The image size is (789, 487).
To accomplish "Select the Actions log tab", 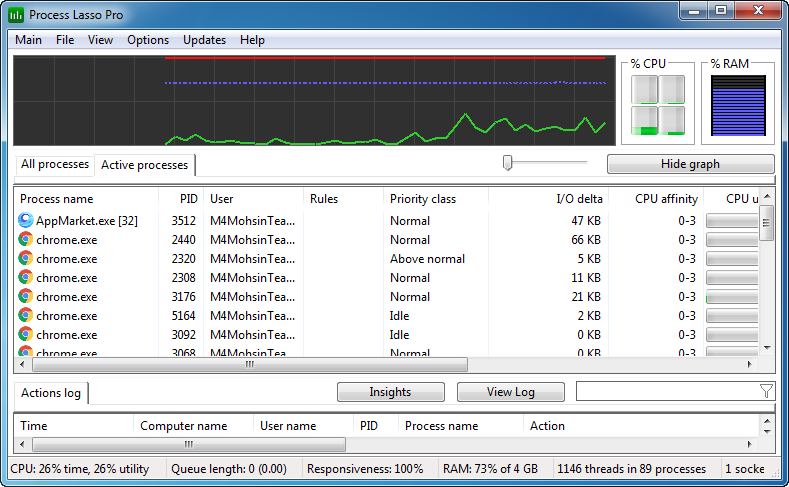I will [51, 393].
